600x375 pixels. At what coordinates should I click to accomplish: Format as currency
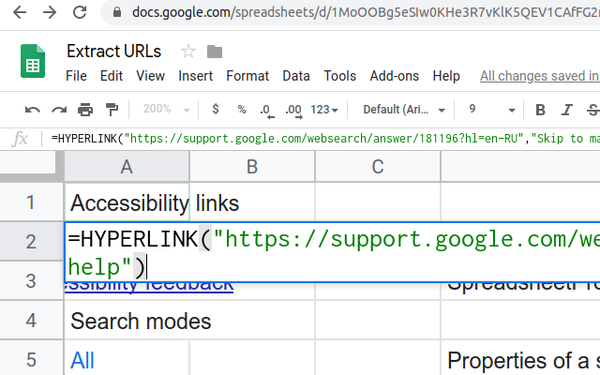215,109
